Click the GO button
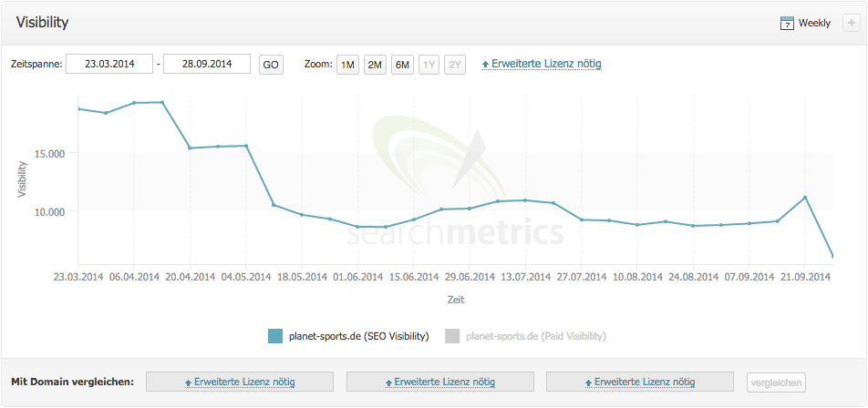The width and height of the screenshot is (868, 408). coord(271,65)
